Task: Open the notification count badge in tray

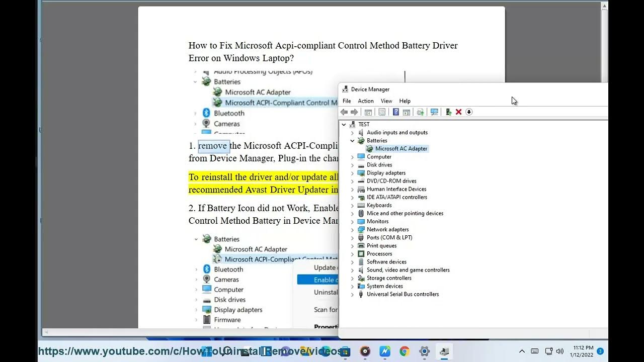Action: tap(600, 351)
